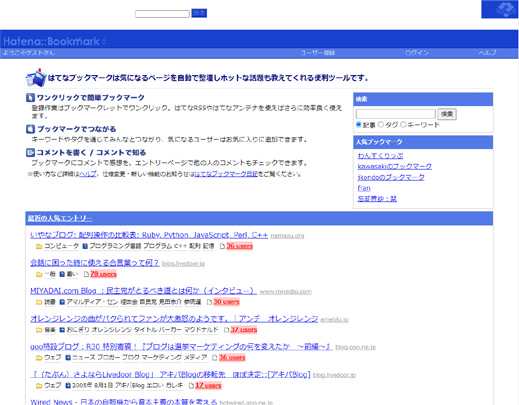Open the ヘルプ link in the note line

(88, 174)
